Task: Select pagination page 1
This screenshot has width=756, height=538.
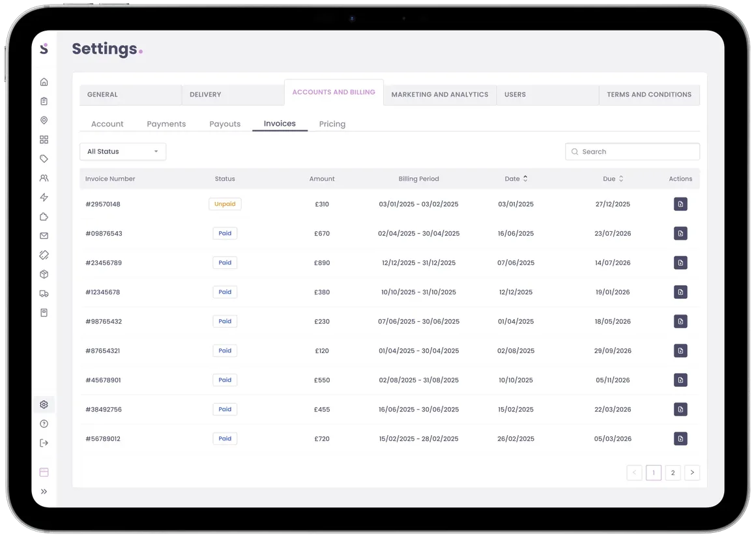Action: pyautogui.click(x=653, y=473)
